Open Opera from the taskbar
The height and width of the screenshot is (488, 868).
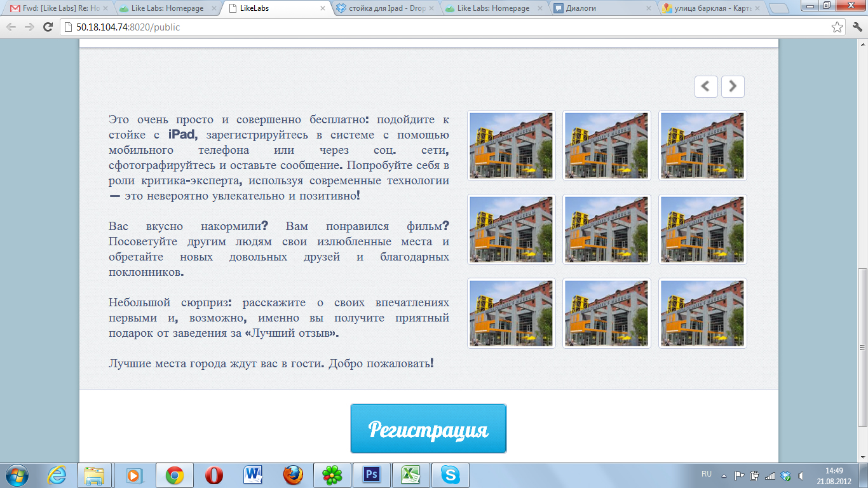click(214, 475)
